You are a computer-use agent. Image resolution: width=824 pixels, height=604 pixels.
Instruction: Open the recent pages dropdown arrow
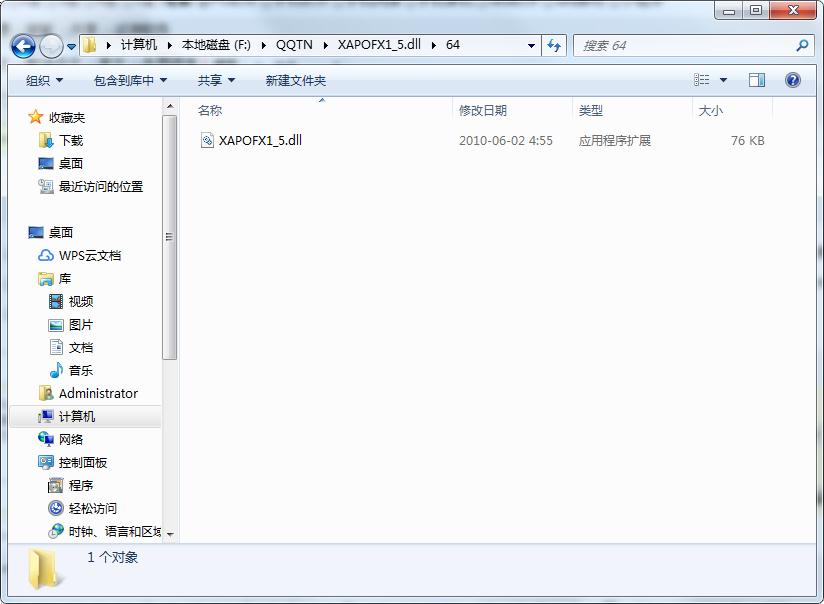pos(71,47)
